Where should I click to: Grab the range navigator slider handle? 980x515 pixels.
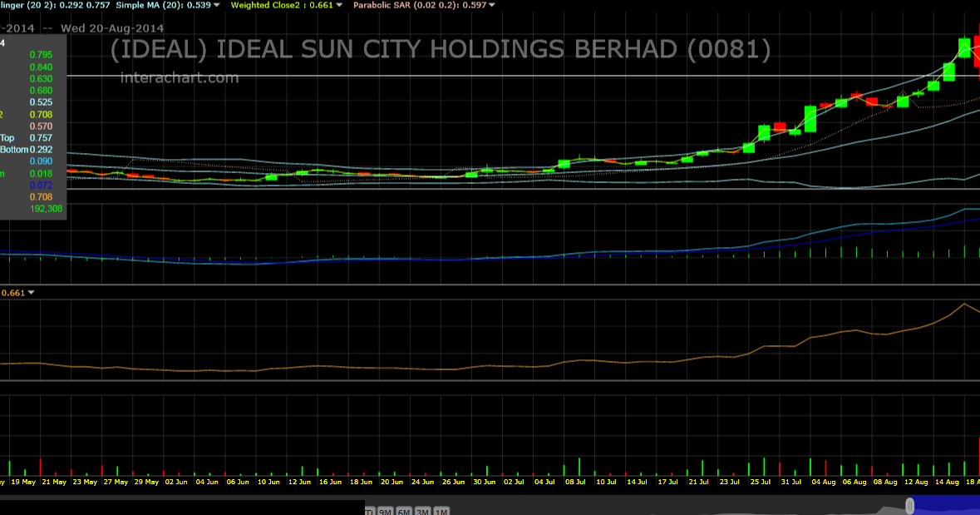910,506
